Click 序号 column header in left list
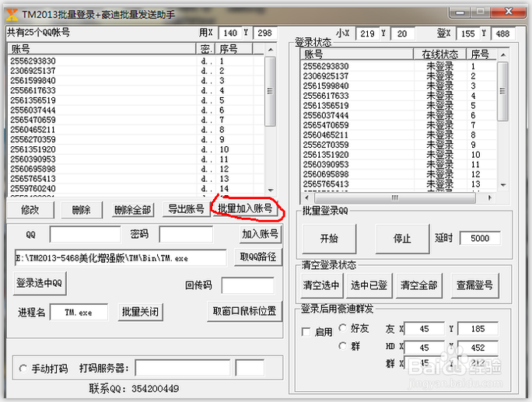532x402 pixels. pyautogui.click(x=234, y=49)
